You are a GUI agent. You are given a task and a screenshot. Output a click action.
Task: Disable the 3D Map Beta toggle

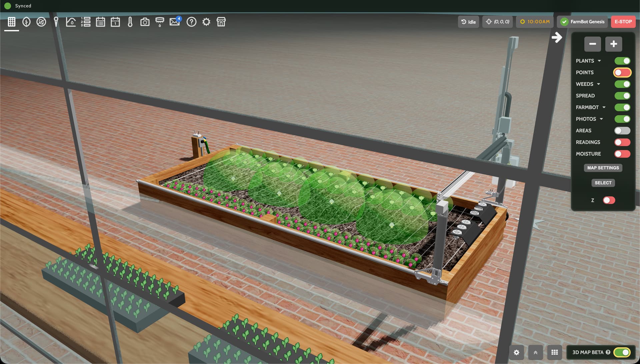coord(622,352)
